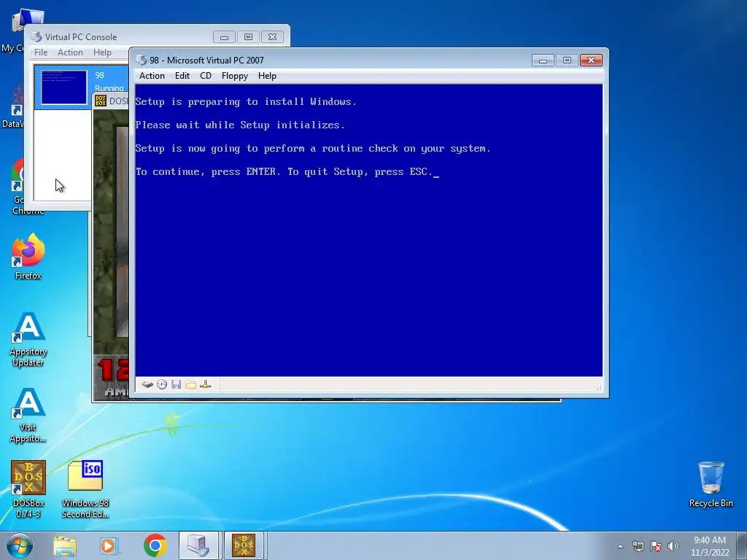Image resolution: width=747 pixels, height=560 pixels.
Task: Launch Windows Media Player from taskbar
Action: pyautogui.click(x=109, y=545)
